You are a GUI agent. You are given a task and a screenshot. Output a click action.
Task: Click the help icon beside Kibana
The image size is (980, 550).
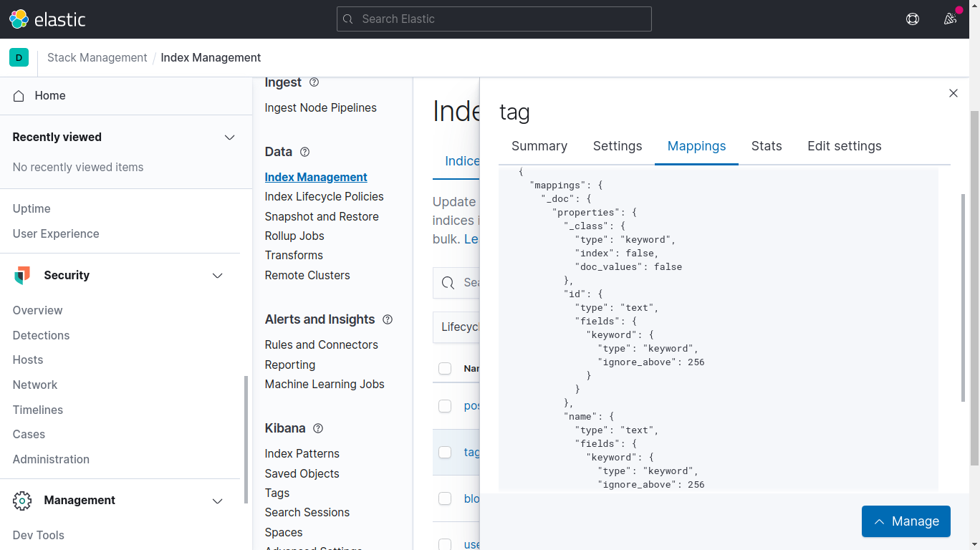pyautogui.click(x=318, y=428)
